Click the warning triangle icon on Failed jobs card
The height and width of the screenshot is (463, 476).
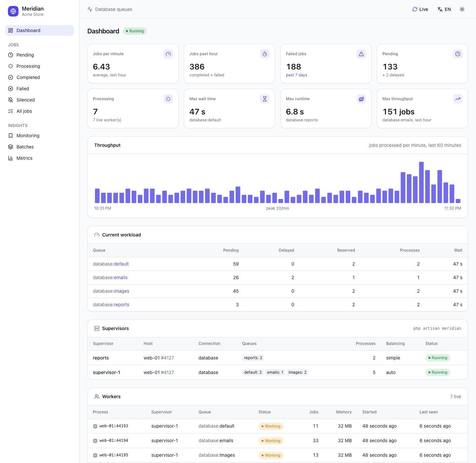click(361, 54)
